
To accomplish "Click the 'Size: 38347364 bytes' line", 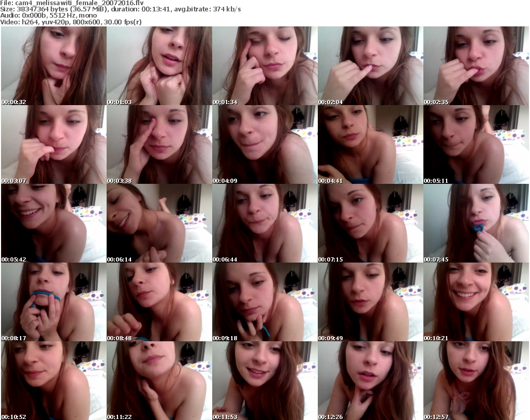I will (x=120, y=9).
